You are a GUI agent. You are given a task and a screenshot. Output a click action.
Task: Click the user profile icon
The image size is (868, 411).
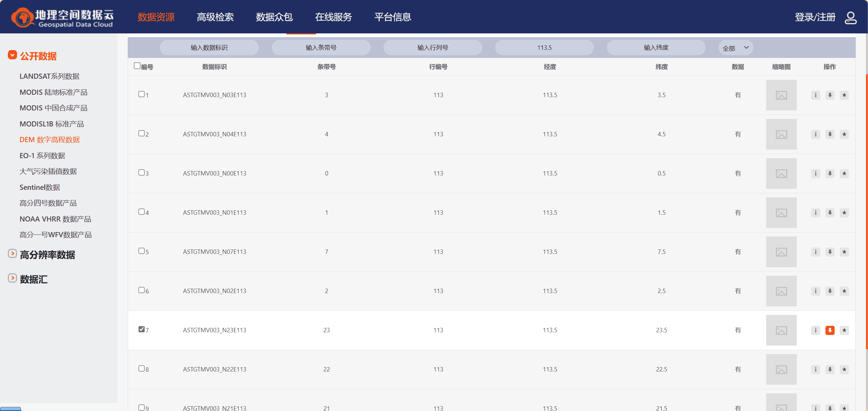850,17
